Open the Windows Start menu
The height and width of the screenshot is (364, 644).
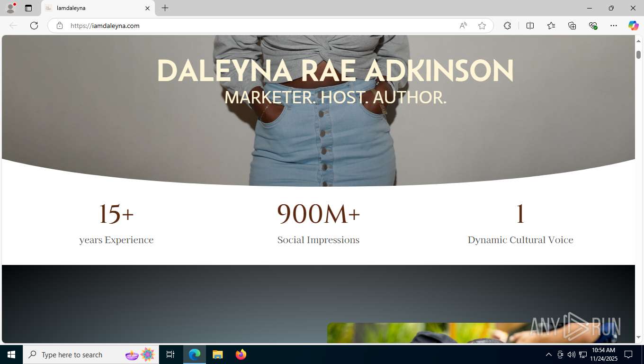11,355
